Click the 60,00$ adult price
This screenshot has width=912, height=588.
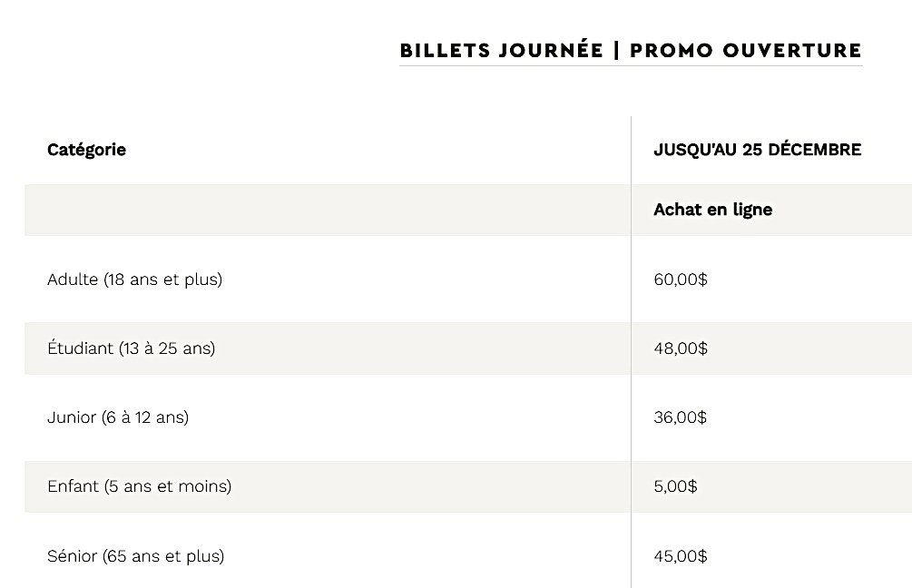tap(680, 279)
